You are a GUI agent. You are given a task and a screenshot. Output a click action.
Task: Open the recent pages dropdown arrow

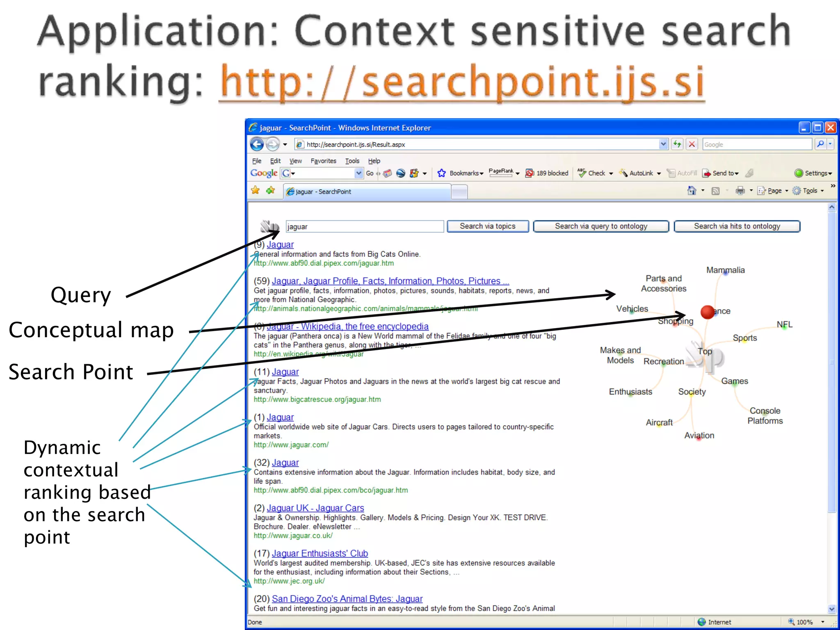[285, 144]
